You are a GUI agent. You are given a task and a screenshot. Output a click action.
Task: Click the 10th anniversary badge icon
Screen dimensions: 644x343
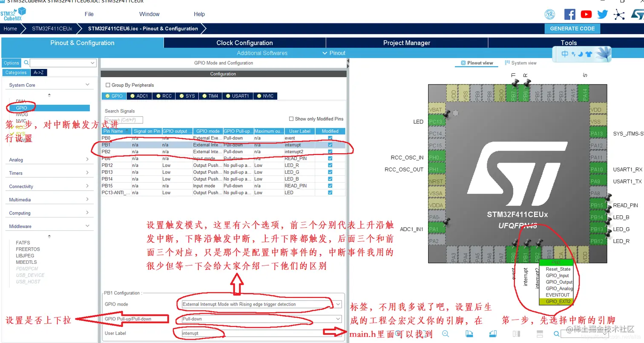pos(550,14)
